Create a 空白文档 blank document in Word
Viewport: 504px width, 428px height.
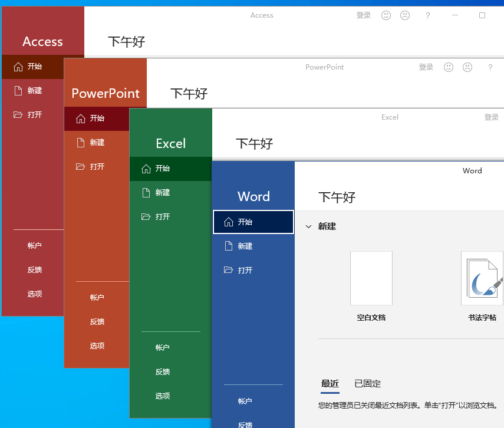pyautogui.click(x=371, y=278)
